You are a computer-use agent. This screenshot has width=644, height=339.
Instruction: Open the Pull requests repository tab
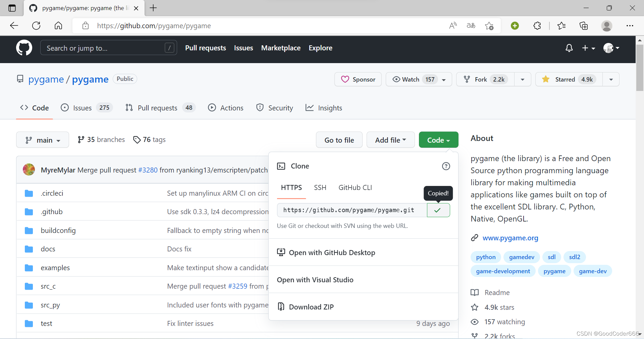(160, 108)
